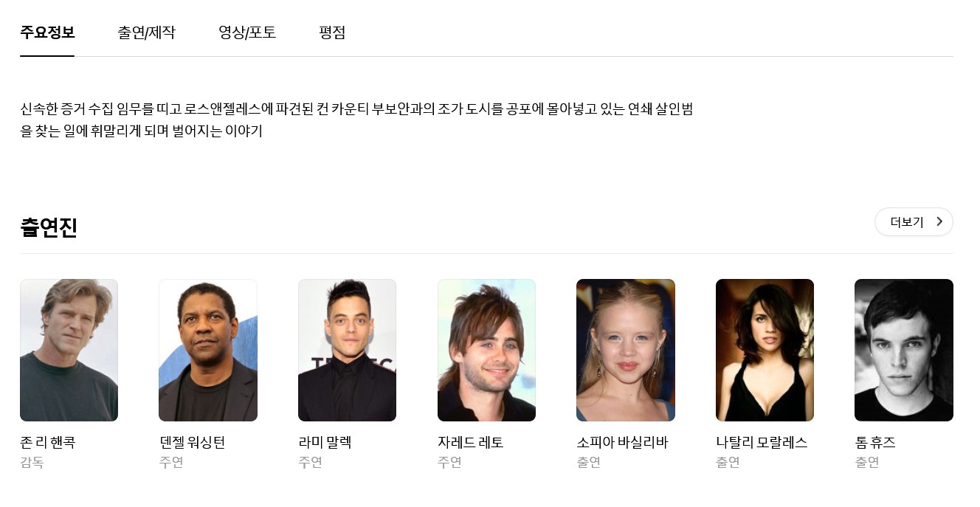Select 덴젤 워싱턴's portrait thumbnail
This screenshot has height=507, width=980.
click(208, 350)
